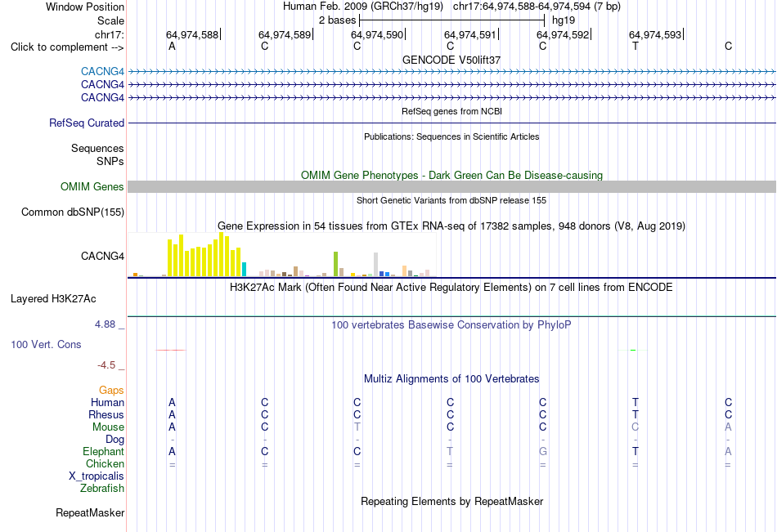Click the 'chr17:' ruler label
777x532 pixels.
tap(110, 34)
